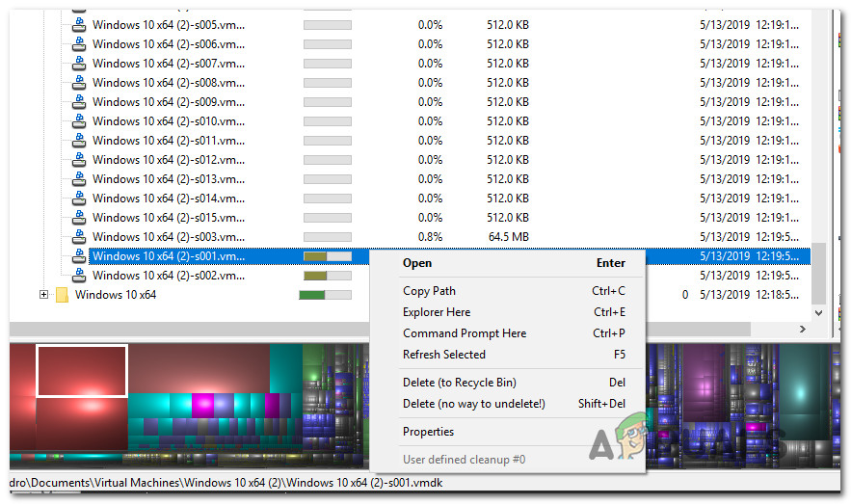Click the subtree percentage bar of the s001 row
This screenshot has width=851, height=504.
pyautogui.click(x=328, y=256)
